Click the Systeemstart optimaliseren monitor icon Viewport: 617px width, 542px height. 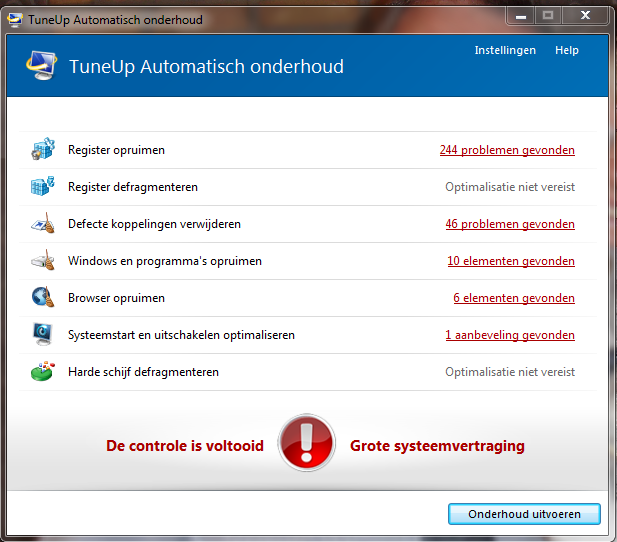(x=42, y=334)
